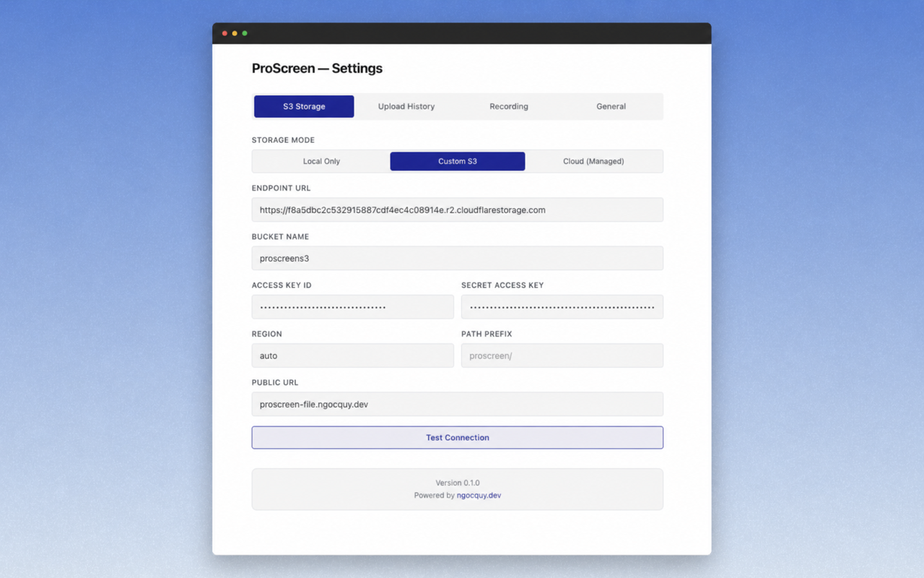Open the Recording tab
Viewport: 924px width, 578px height.
pyautogui.click(x=509, y=106)
